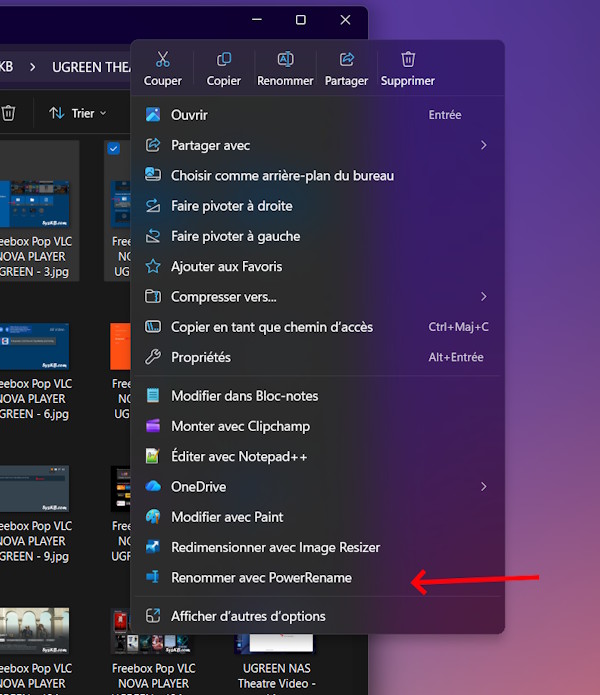Click the Copier icon in context menu
The height and width of the screenshot is (695, 600).
tap(224, 60)
